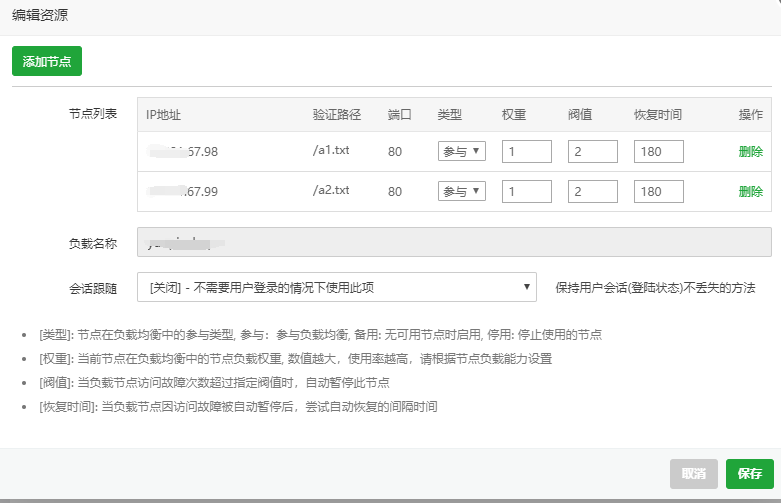The height and width of the screenshot is (503, 781).
Task: Click the 恢复时间 column header
Action: tap(657, 115)
